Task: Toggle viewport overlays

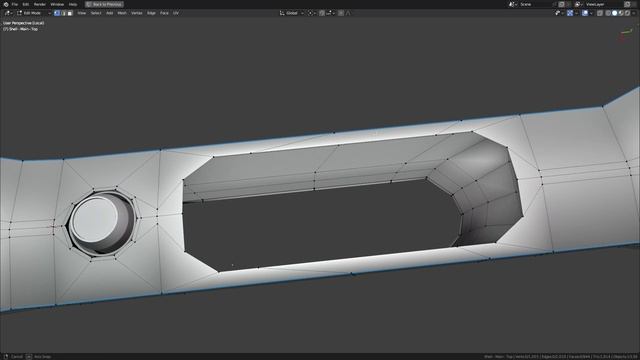Action: [585, 13]
